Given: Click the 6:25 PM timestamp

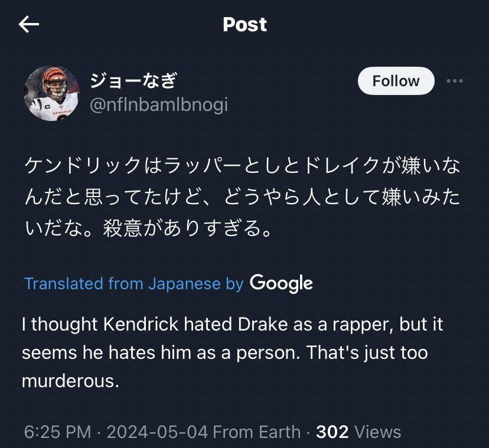Looking at the screenshot, I should 57,431.
